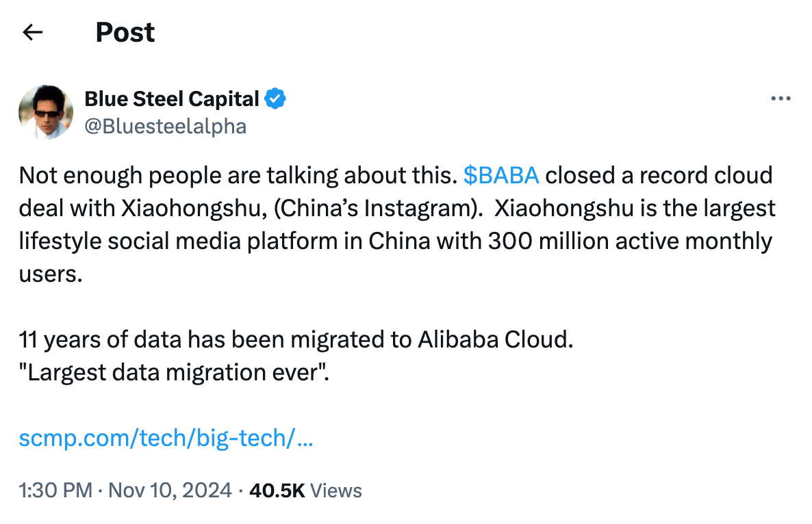Image resolution: width=812 pixels, height=524 pixels.
Task: Click the blue verified badge icon
Action: click(x=275, y=99)
